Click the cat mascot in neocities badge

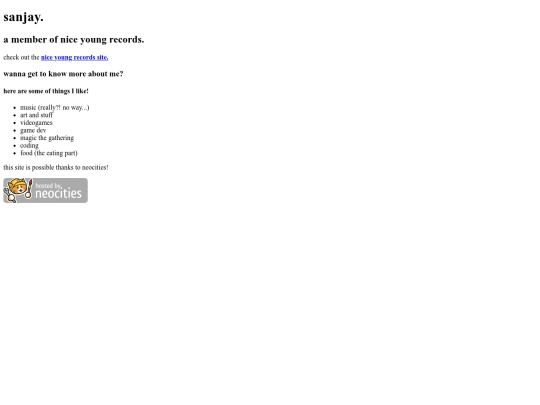tap(17, 190)
